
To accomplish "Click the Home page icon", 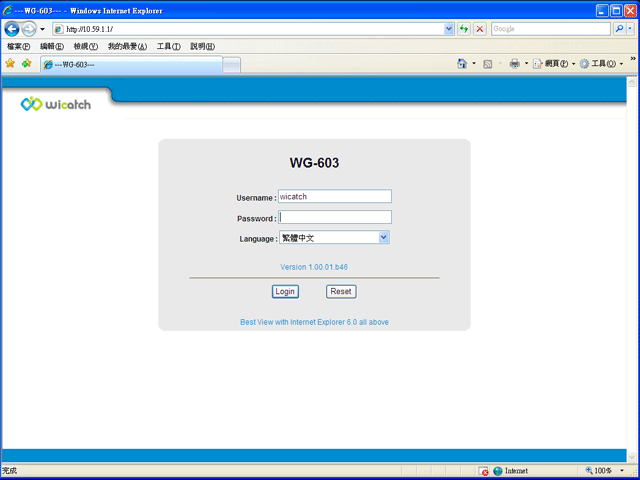I will pos(462,64).
